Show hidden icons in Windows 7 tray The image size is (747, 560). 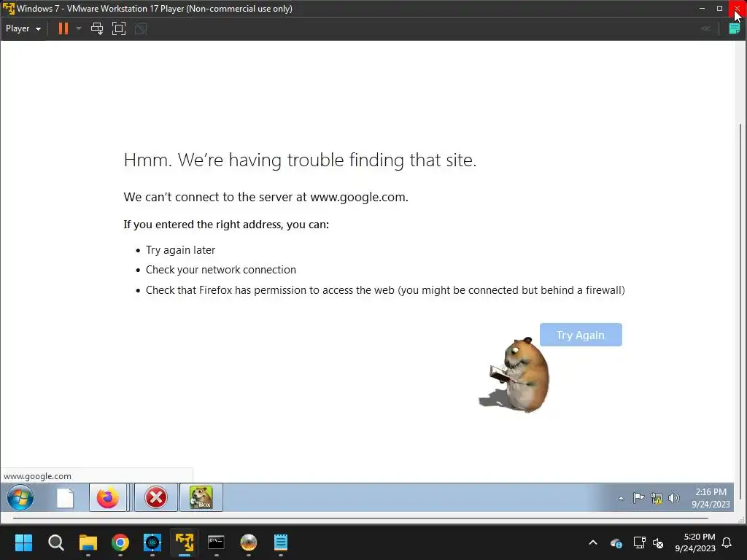621,499
